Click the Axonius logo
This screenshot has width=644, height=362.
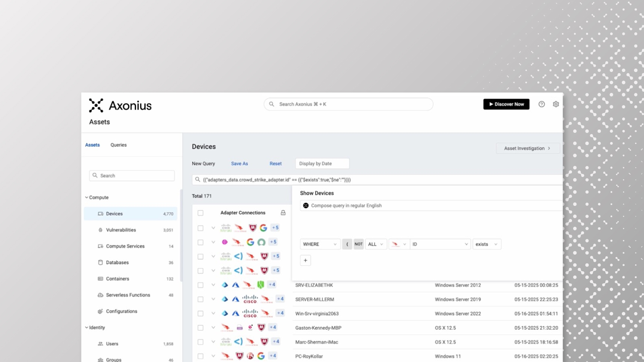point(120,105)
